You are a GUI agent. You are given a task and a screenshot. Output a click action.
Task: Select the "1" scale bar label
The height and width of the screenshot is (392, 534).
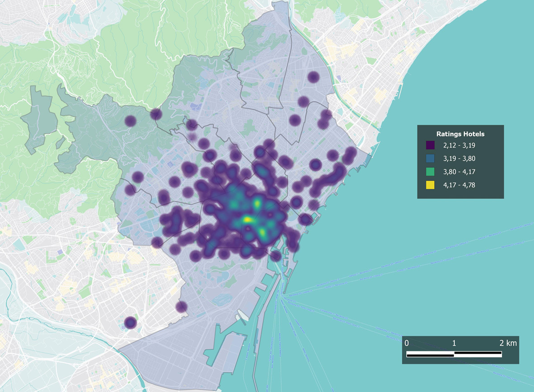pos(454,343)
